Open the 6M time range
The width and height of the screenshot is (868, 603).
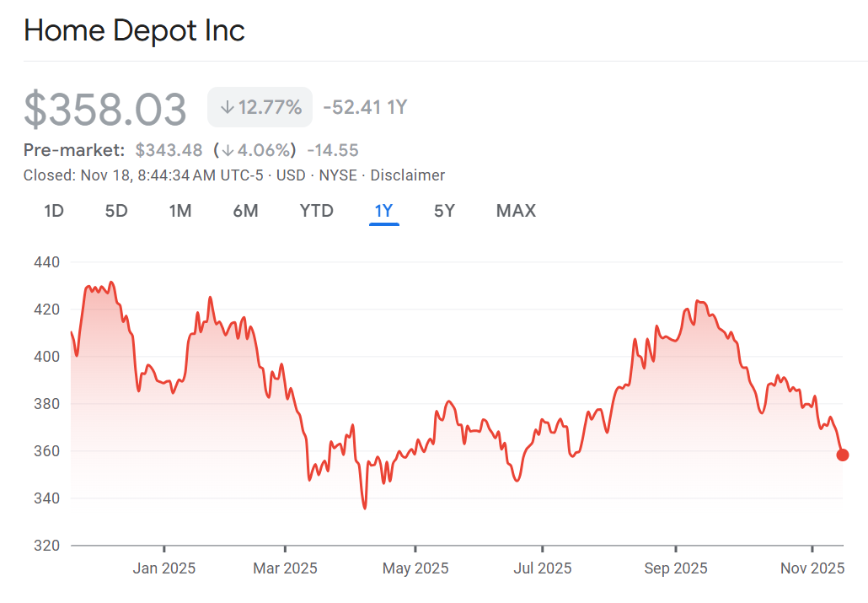point(245,211)
